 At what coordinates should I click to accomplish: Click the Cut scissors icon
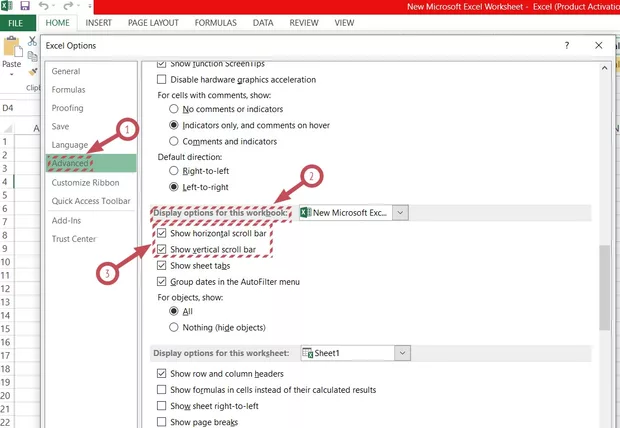click(33, 42)
